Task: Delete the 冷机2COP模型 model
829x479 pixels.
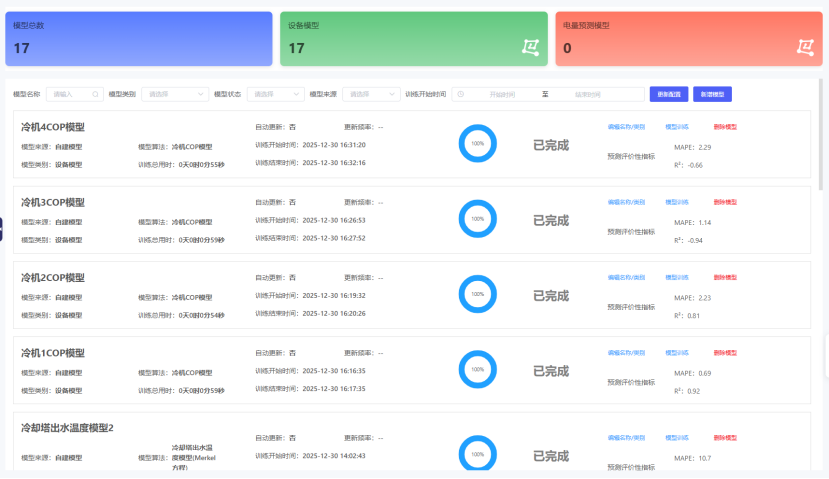Action: tap(725, 278)
